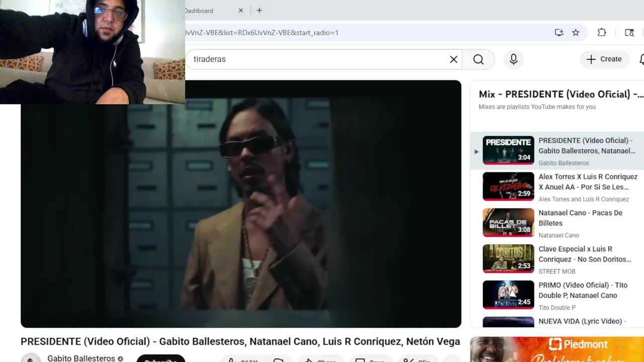Play the PRESIDENTE 3:04 thumbnail in the mix

508,150
